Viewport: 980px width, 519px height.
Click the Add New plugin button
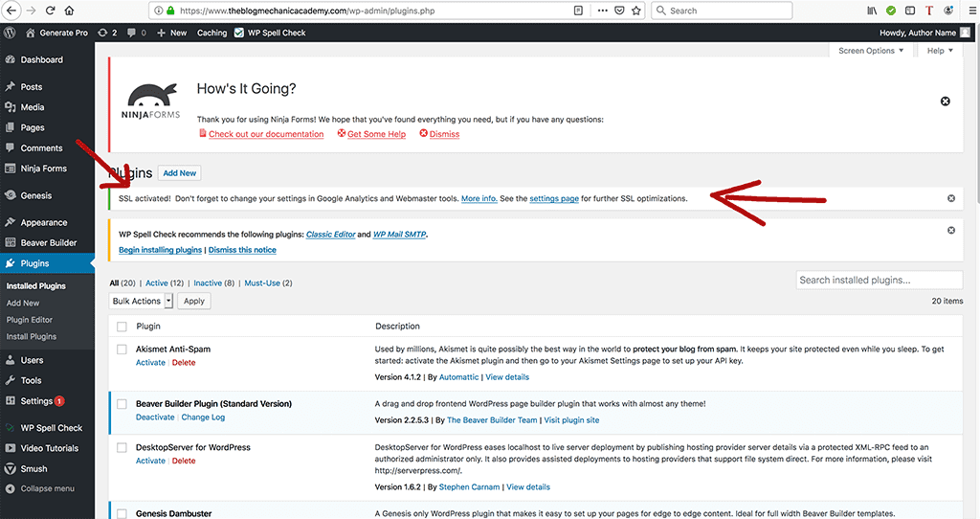[179, 173]
